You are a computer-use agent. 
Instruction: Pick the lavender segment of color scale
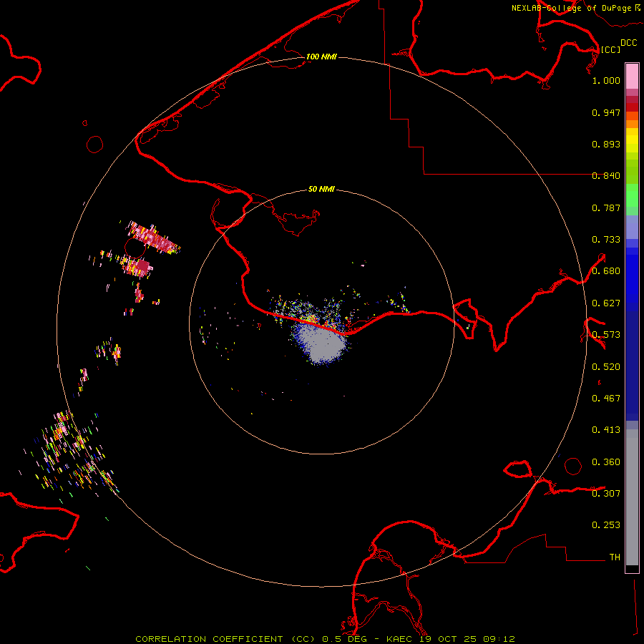(x=632, y=228)
